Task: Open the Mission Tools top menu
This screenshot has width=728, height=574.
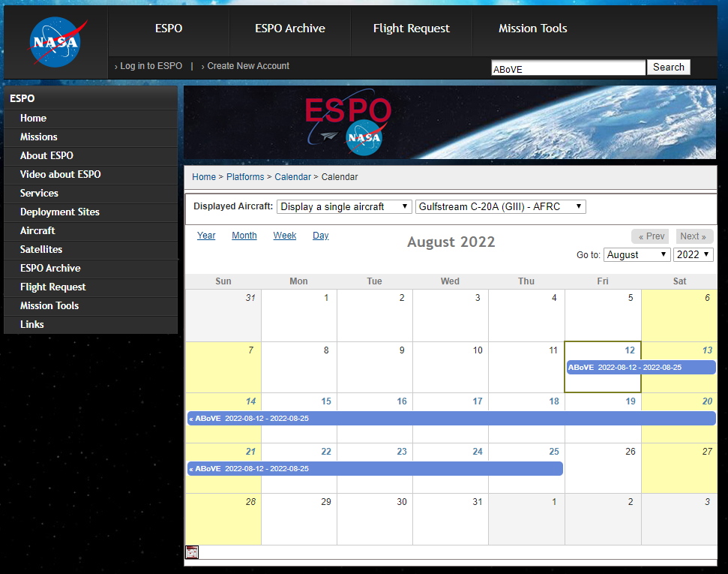Action: point(533,29)
